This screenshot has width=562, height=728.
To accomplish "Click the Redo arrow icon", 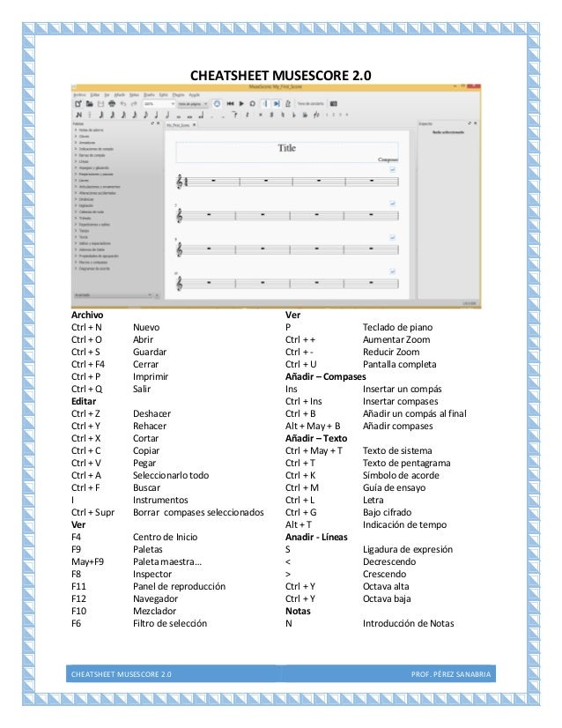I will point(134,104).
